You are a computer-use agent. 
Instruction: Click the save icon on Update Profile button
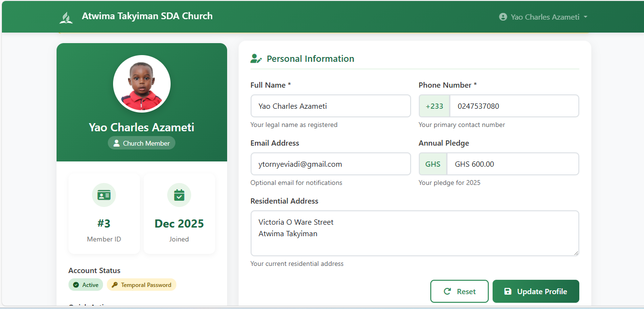(x=507, y=291)
